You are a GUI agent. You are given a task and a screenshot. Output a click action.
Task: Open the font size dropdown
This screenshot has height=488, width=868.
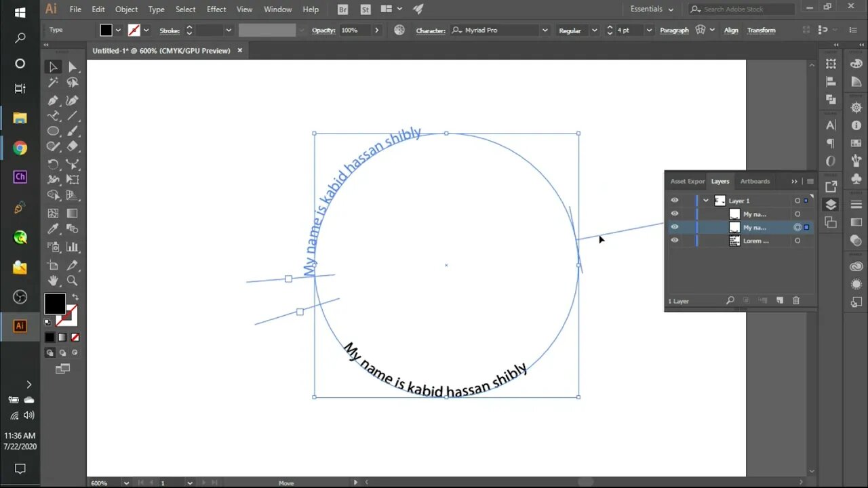click(x=649, y=30)
